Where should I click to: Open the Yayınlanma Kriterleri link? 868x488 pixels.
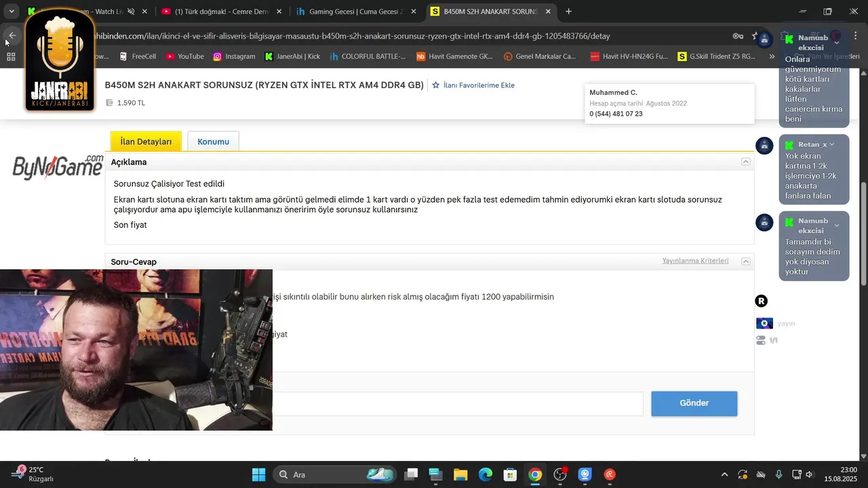695,261
